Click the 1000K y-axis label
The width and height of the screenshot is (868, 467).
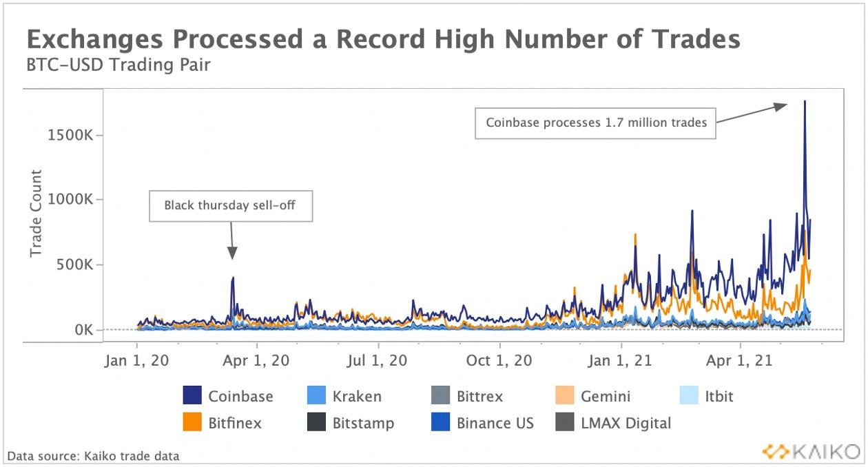(70, 200)
